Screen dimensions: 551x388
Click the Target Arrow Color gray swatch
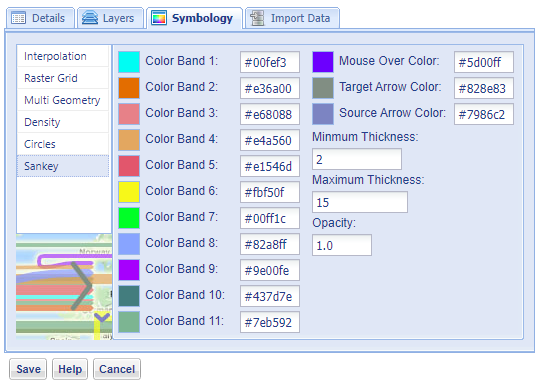tap(323, 88)
